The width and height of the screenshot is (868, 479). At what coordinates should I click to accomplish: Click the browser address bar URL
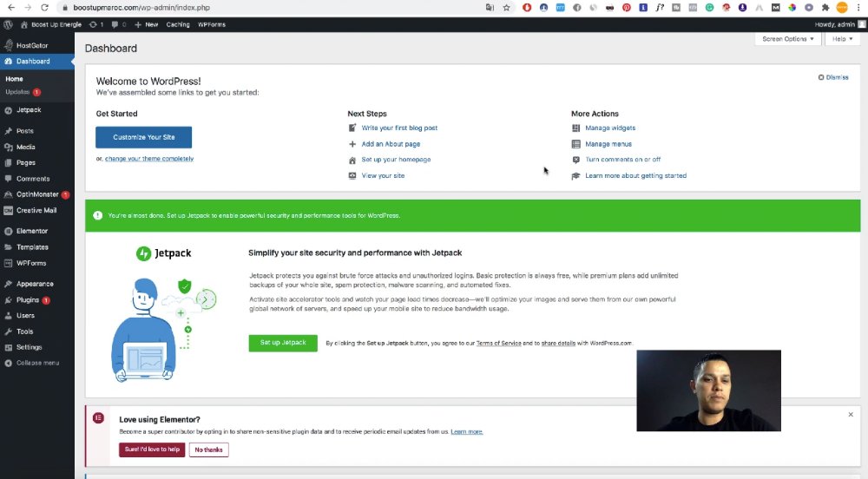[x=141, y=8]
